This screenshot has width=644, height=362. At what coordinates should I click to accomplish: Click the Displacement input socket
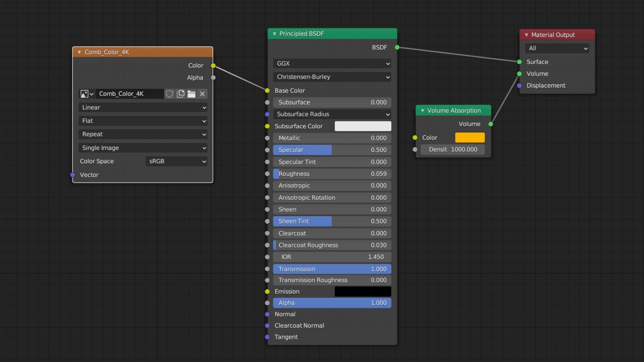point(520,86)
